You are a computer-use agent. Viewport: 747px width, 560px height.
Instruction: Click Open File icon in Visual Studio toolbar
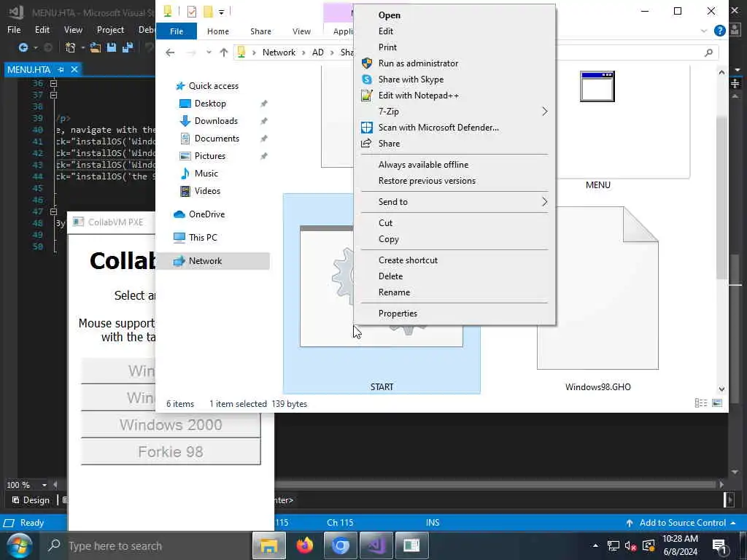coord(96,47)
